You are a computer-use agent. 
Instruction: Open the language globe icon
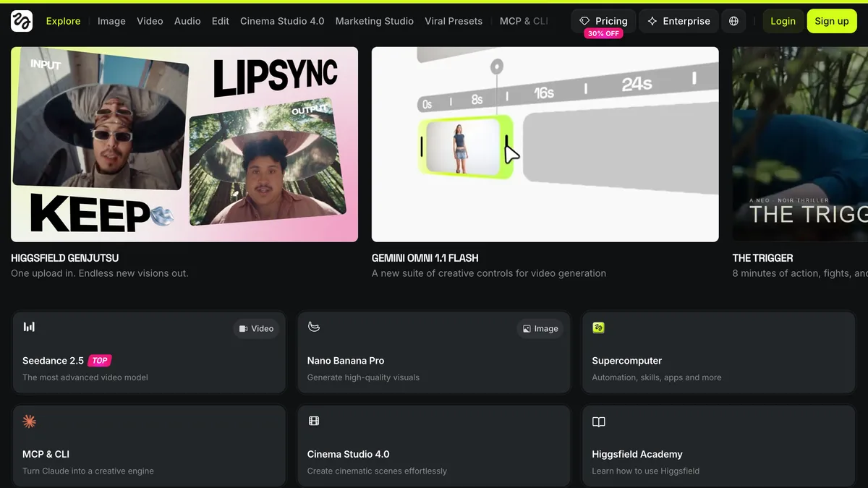point(733,21)
